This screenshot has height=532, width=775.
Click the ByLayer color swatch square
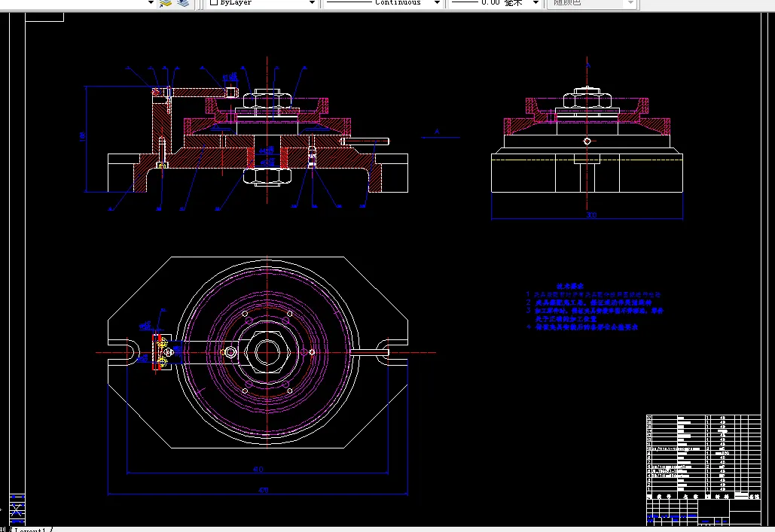tap(214, 2)
